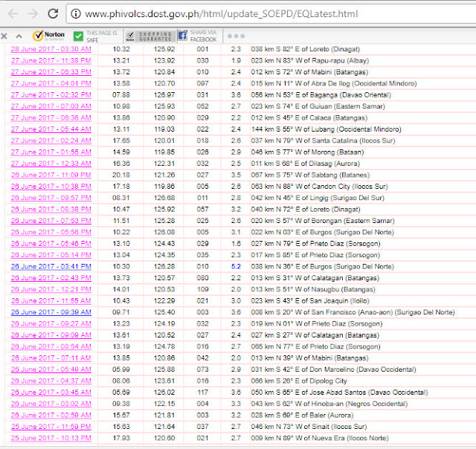Image resolution: width=476 pixels, height=449 pixels.
Task: Open the 25 June 2017 - 11:59 PM link
Action: [x=51, y=427]
